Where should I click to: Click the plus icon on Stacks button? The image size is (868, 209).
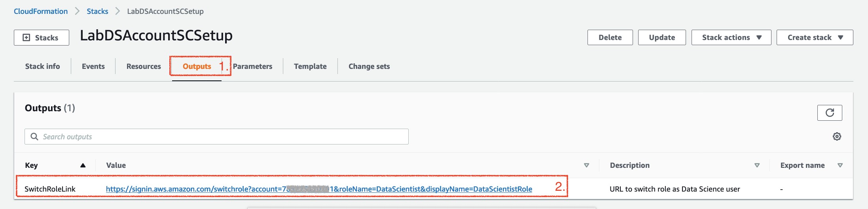pyautogui.click(x=27, y=38)
